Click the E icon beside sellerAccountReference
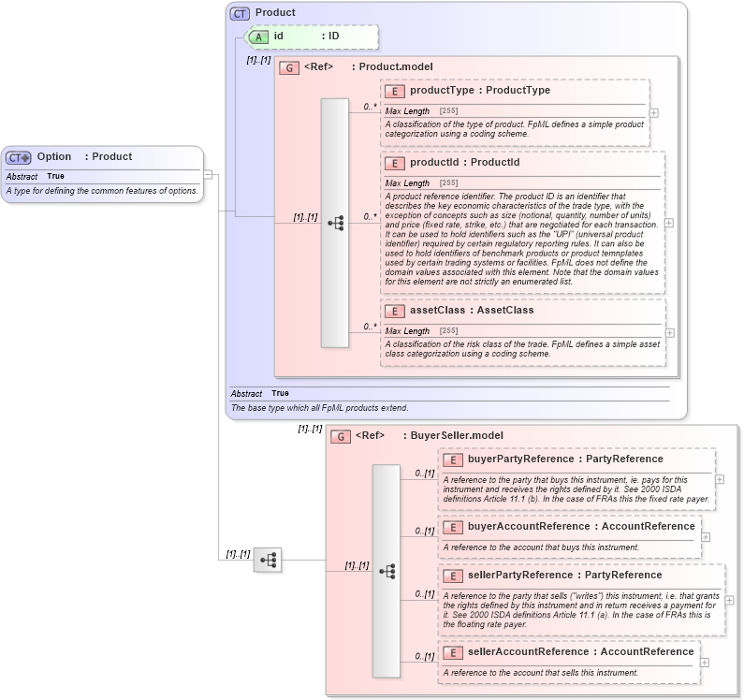This screenshot has width=744, height=700. [x=453, y=652]
